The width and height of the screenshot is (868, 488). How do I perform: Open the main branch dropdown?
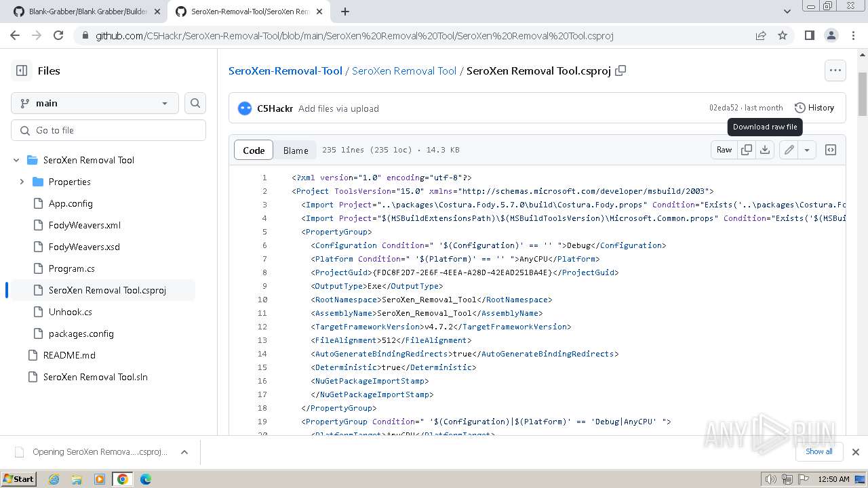(95, 103)
